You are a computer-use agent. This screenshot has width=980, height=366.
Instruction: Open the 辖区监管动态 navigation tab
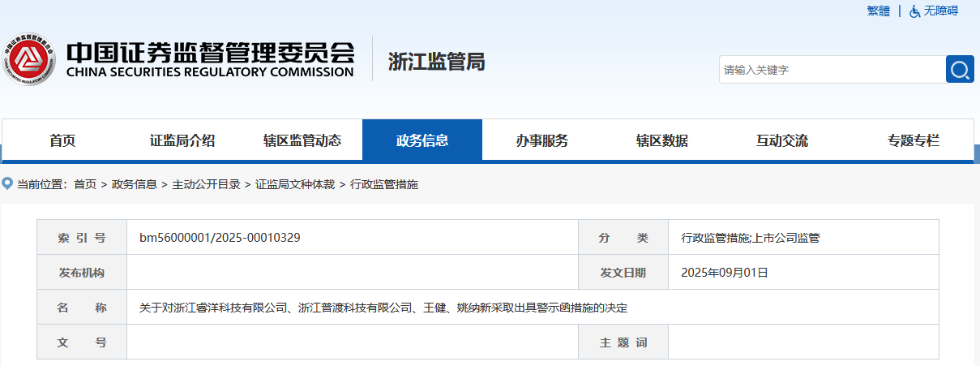pos(302,140)
